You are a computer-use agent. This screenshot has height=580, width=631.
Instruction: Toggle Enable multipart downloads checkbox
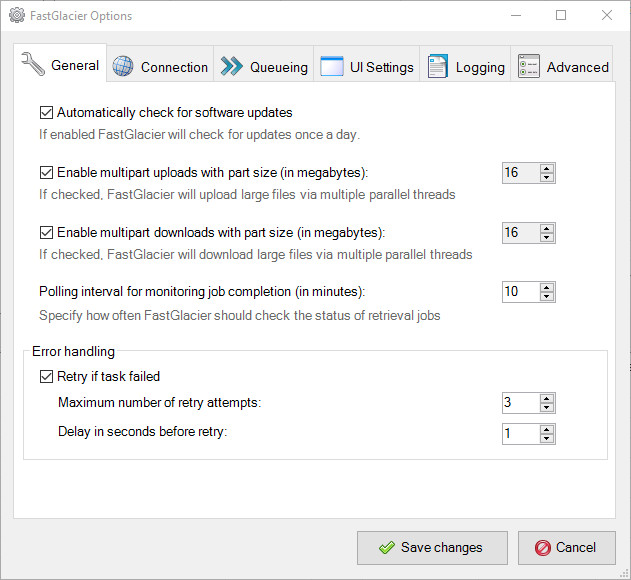[x=46, y=233]
